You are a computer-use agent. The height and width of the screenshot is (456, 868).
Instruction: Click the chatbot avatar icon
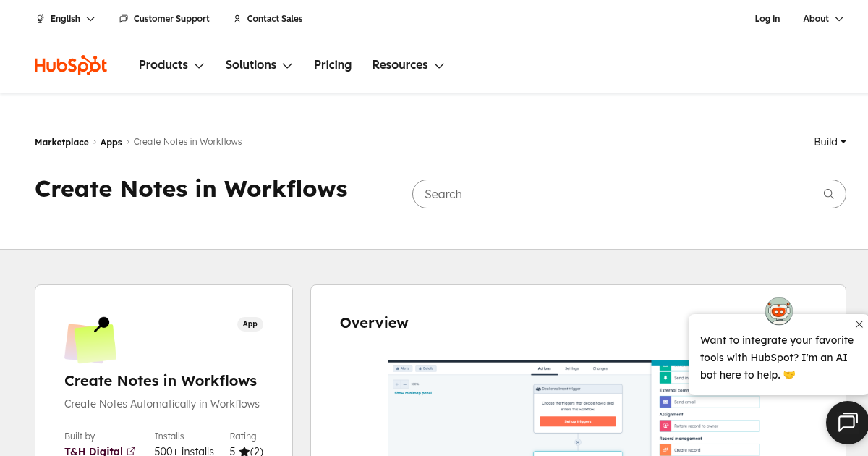click(779, 311)
